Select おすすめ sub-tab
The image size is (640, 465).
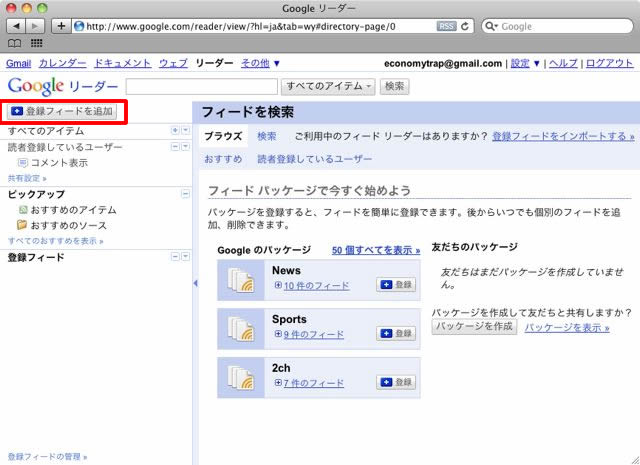tap(223, 159)
